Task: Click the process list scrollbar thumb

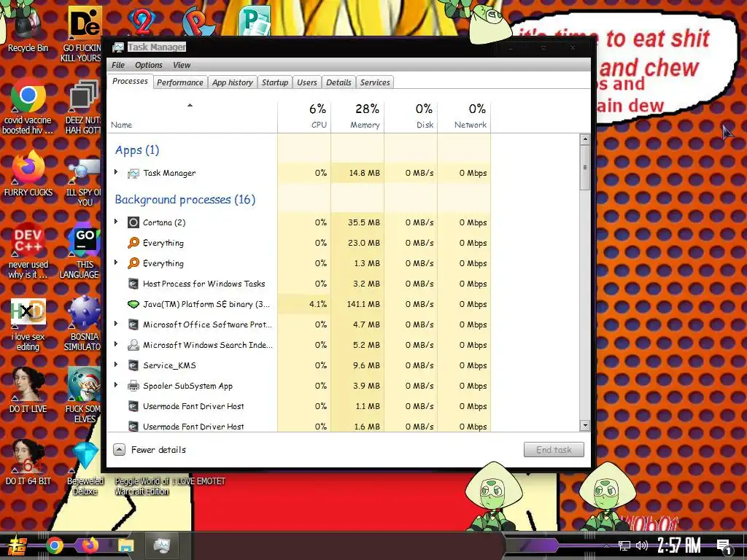Action: [585, 168]
